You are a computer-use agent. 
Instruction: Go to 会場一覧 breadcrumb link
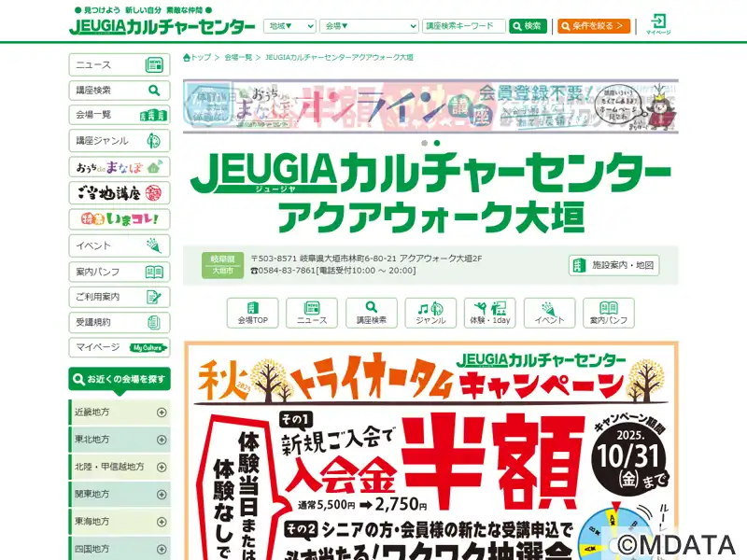tap(238, 58)
